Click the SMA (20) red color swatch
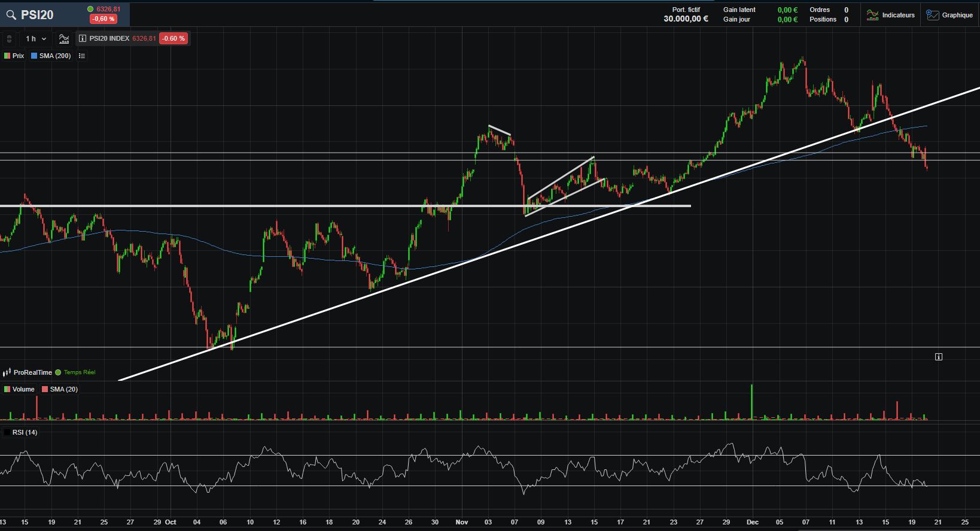980x531 pixels. pyautogui.click(x=45, y=389)
